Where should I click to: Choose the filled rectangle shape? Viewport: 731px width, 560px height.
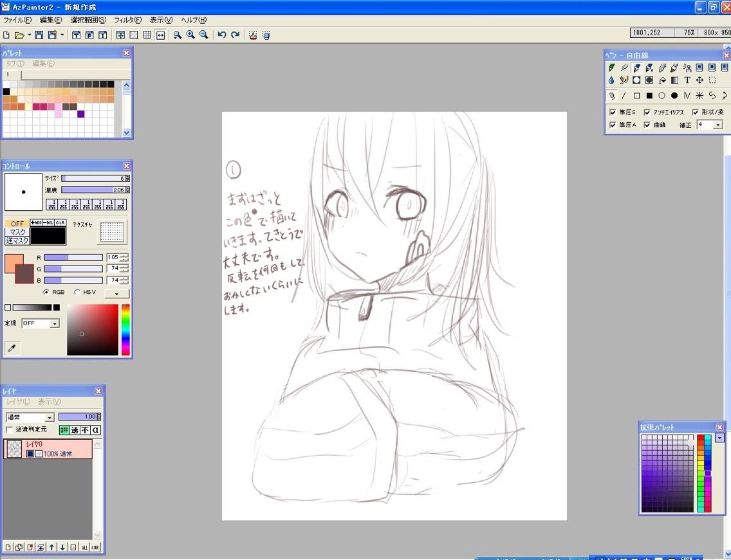pyautogui.click(x=649, y=96)
